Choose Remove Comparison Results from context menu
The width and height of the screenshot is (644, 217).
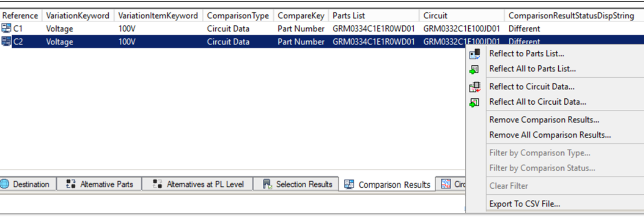click(x=544, y=120)
